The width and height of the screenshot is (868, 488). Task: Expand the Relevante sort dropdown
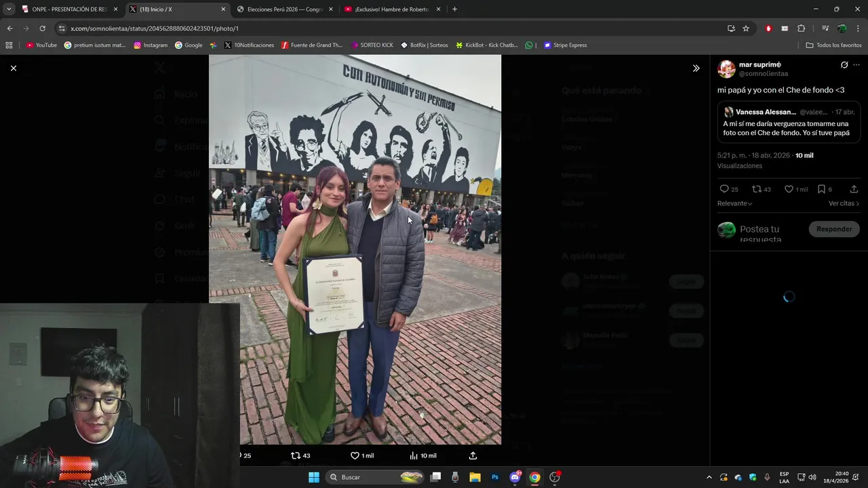734,203
